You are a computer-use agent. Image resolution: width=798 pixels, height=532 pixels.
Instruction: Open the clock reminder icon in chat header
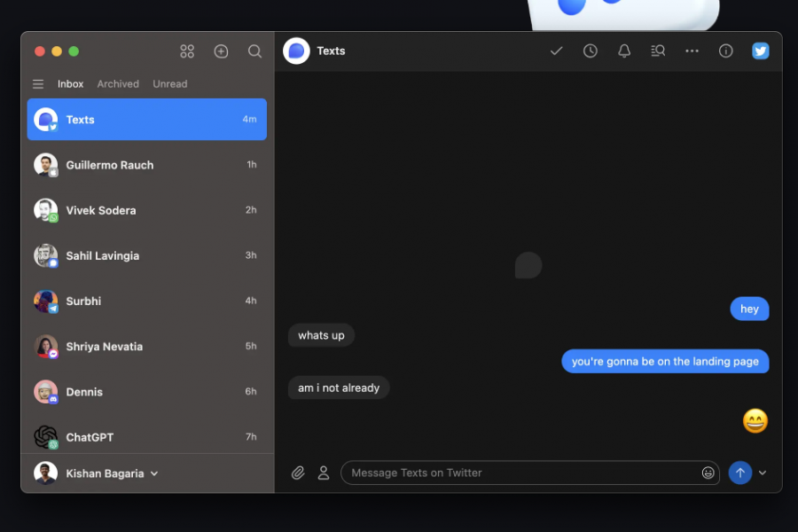(x=591, y=51)
